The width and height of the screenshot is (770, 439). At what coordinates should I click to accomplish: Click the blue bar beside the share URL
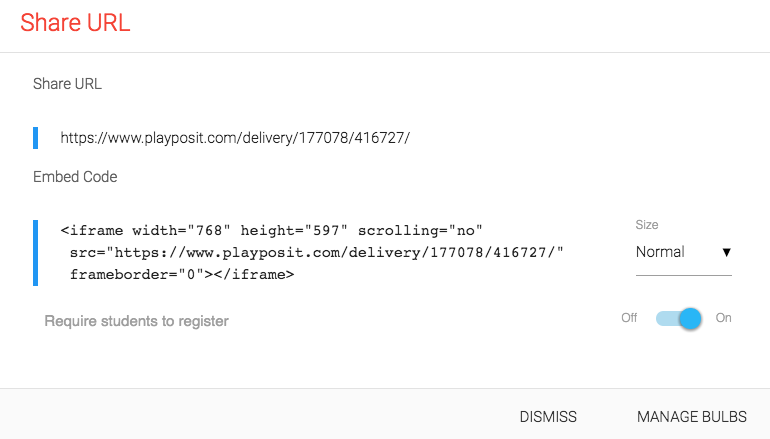[x=36, y=138]
